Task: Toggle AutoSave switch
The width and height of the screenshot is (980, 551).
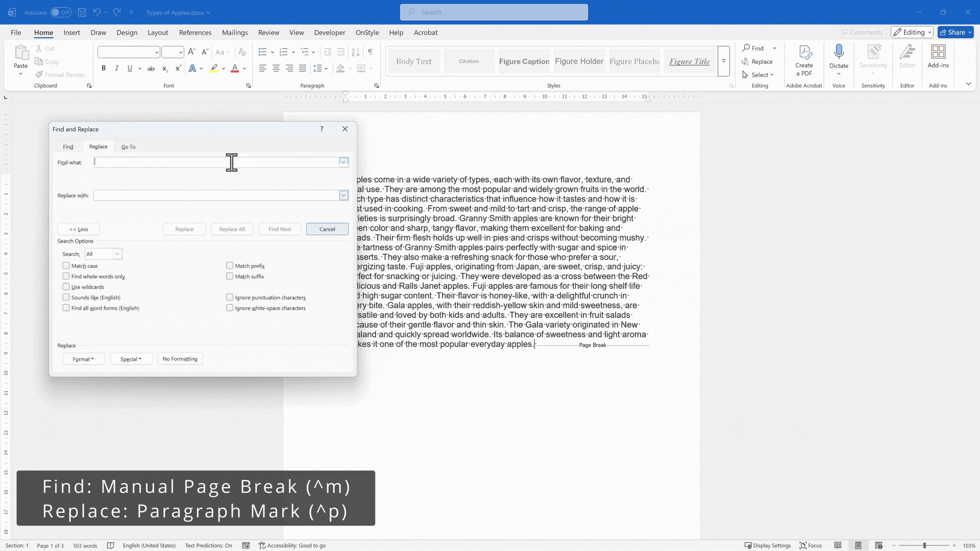Action: coord(61,12)
